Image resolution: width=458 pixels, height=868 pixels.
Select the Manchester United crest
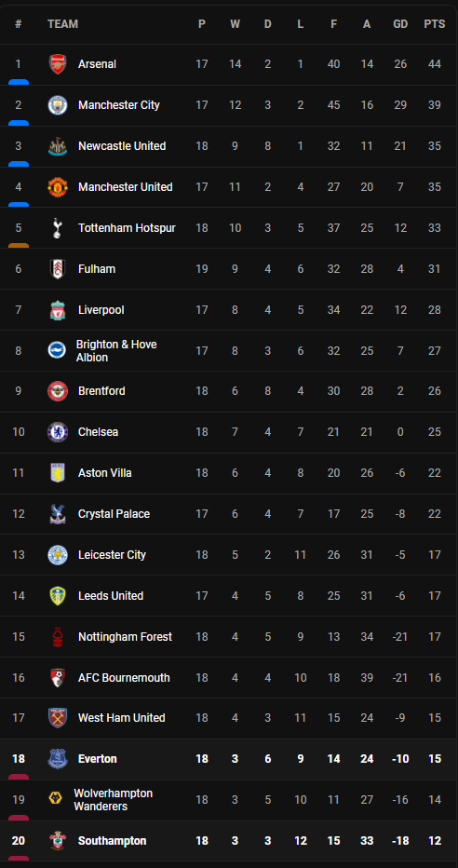pos(58,187)
